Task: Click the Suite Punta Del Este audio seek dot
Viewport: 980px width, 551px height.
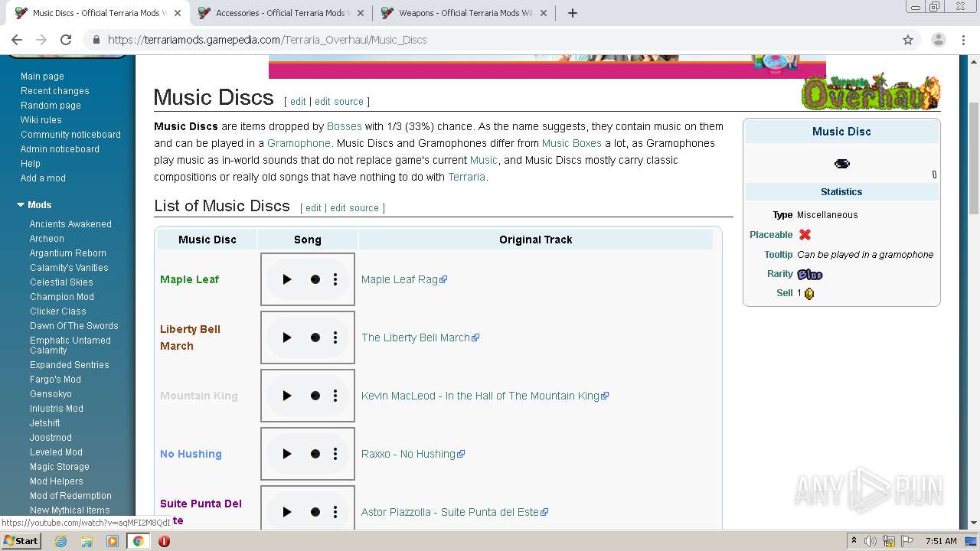Action: [315, 512]
